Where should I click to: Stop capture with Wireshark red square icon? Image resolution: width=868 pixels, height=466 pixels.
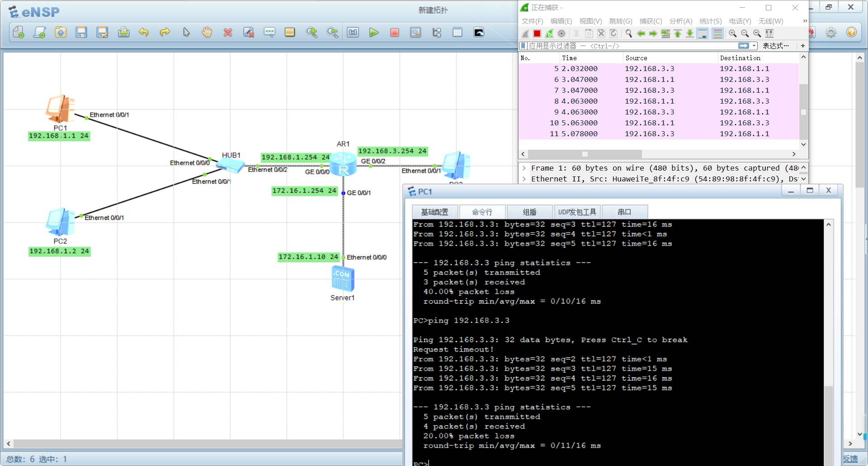[x=537, y=33]
